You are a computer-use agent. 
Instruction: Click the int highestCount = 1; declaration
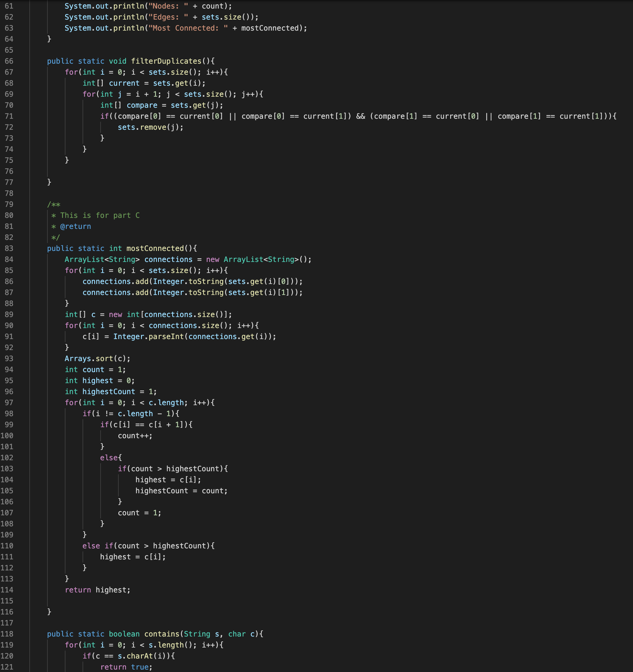(x=110, y=392)
